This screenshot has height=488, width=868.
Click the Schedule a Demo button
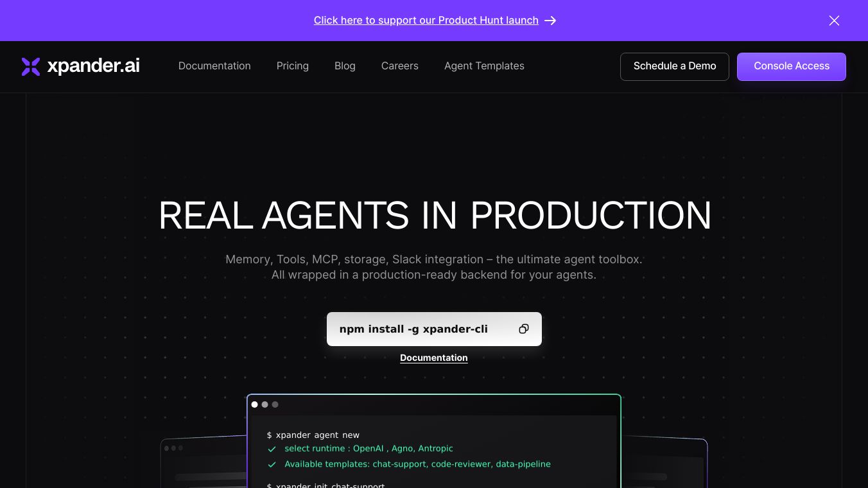[675, 67]
